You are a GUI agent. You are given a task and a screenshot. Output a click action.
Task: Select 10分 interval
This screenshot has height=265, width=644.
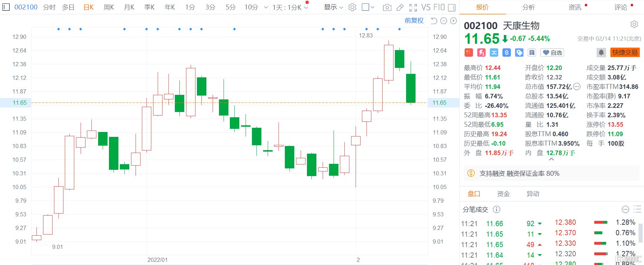[251, 7]
